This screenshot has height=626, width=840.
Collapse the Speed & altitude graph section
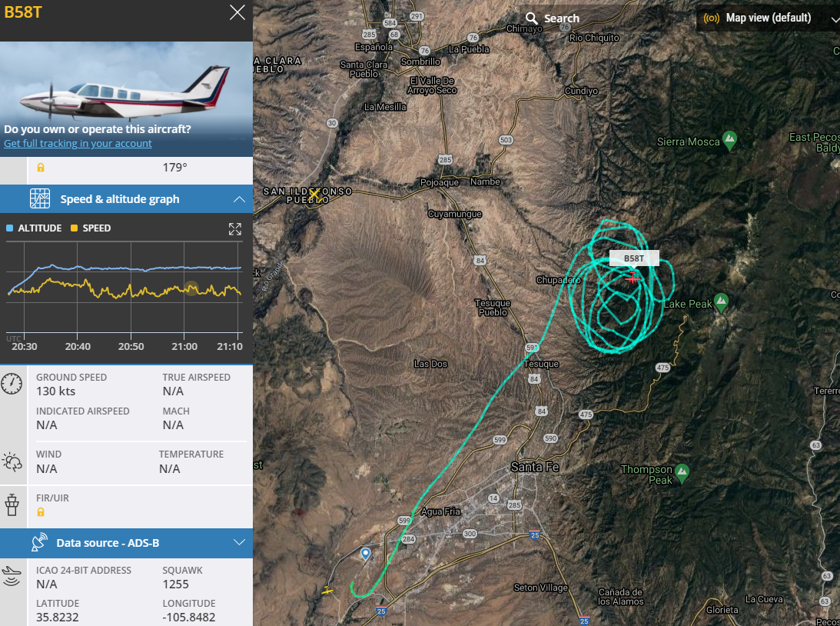pyautogui.click(x=239, y=199)
